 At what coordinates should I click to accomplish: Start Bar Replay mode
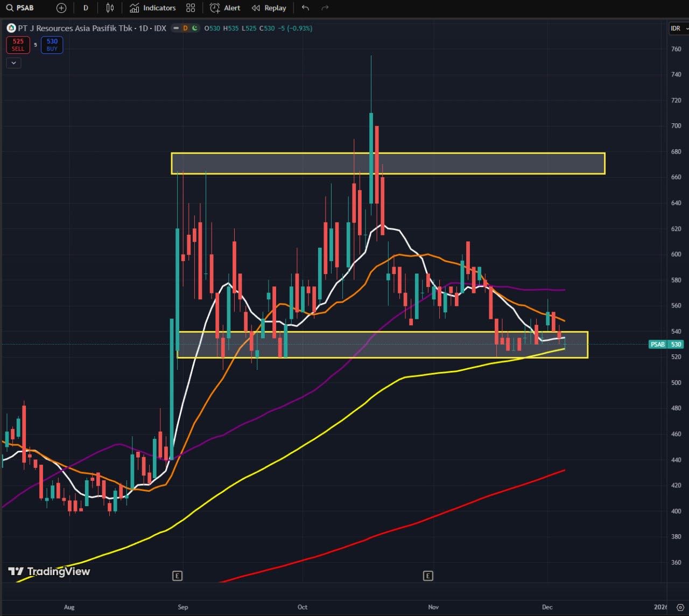click(x=269, y=8)
